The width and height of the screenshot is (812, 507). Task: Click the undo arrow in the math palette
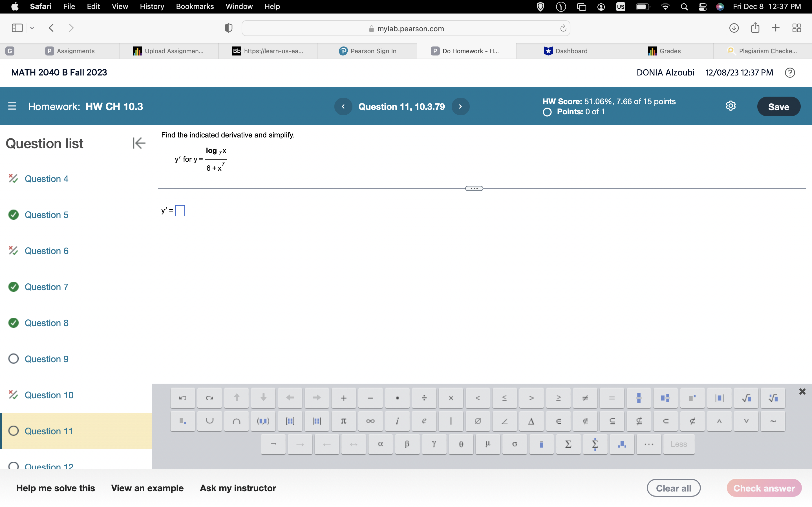(x=182, y=398)
